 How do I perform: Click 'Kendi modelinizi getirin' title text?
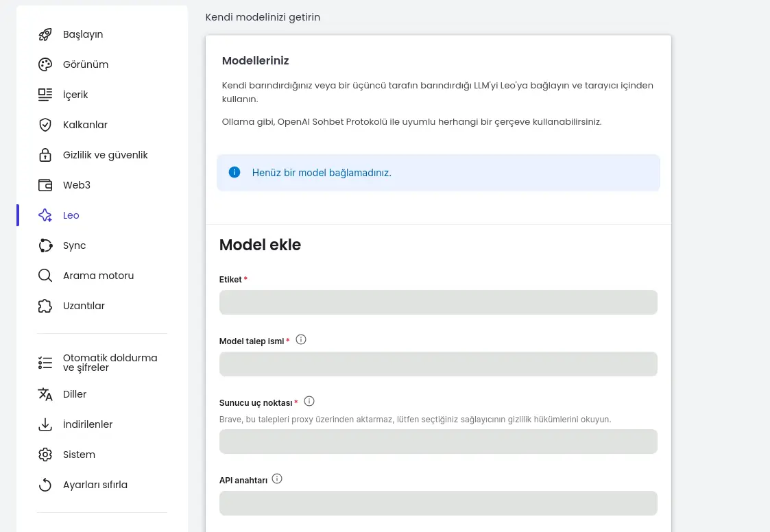[263, 17]
